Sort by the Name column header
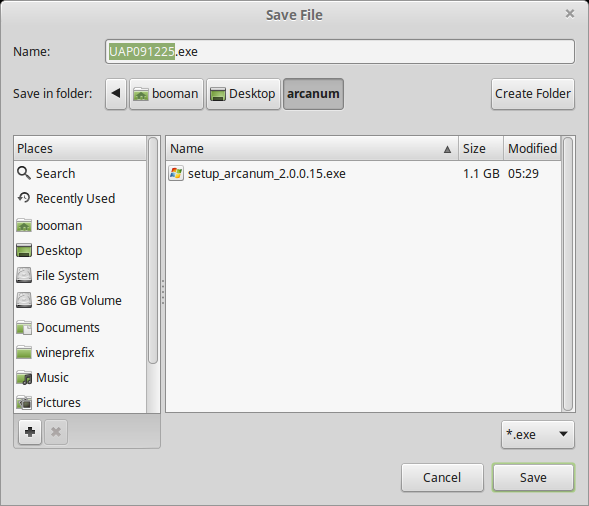The image size is (589, 506). 312,149
